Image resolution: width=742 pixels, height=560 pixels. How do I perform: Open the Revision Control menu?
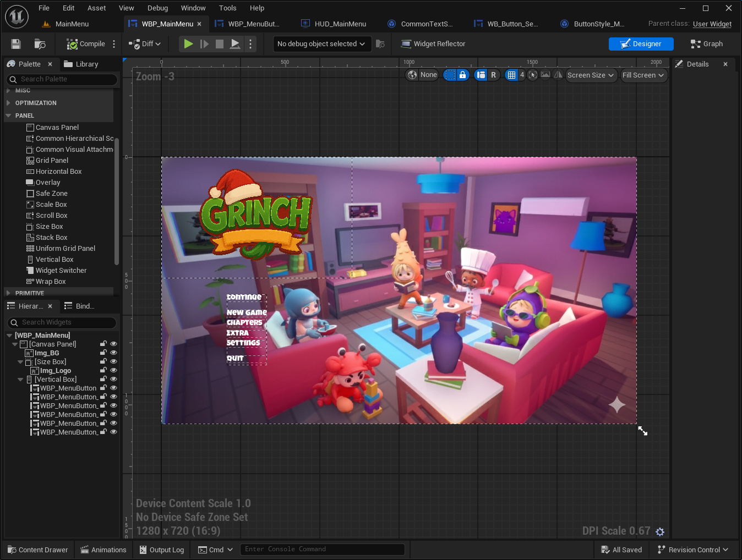click(693, 550)
